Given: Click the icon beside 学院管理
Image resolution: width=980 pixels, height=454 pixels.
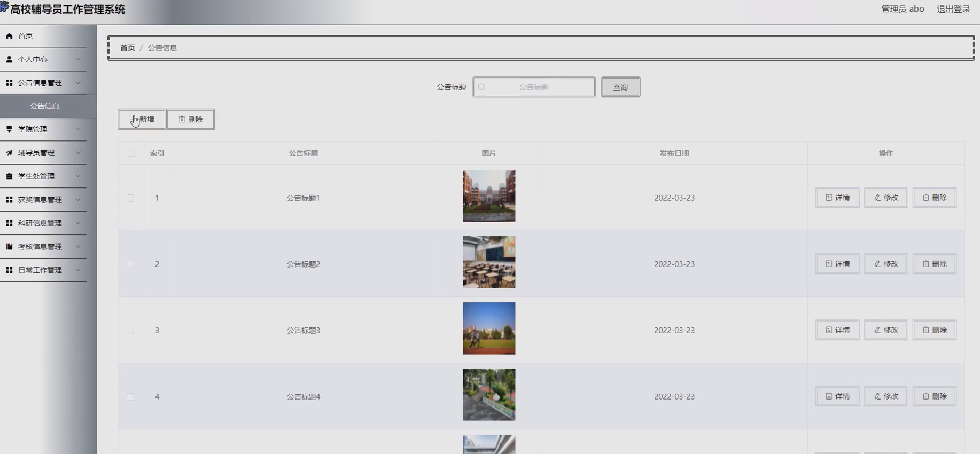Looking at the screenshot, I should point(9,129).
